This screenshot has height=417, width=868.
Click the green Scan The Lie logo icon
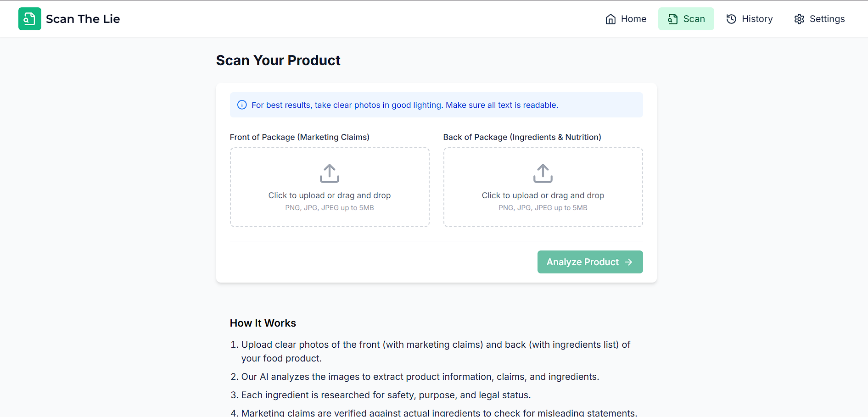click(29, 19)
